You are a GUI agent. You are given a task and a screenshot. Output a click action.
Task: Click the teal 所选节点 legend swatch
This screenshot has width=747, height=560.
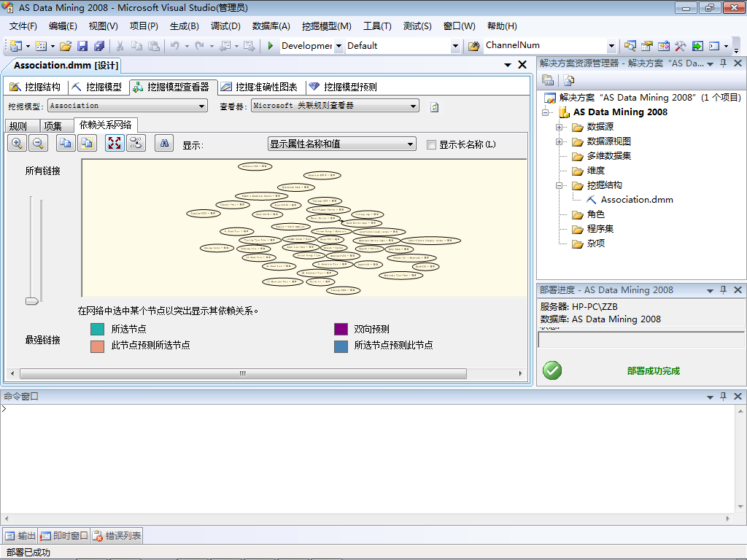click(x=97, y=329)
